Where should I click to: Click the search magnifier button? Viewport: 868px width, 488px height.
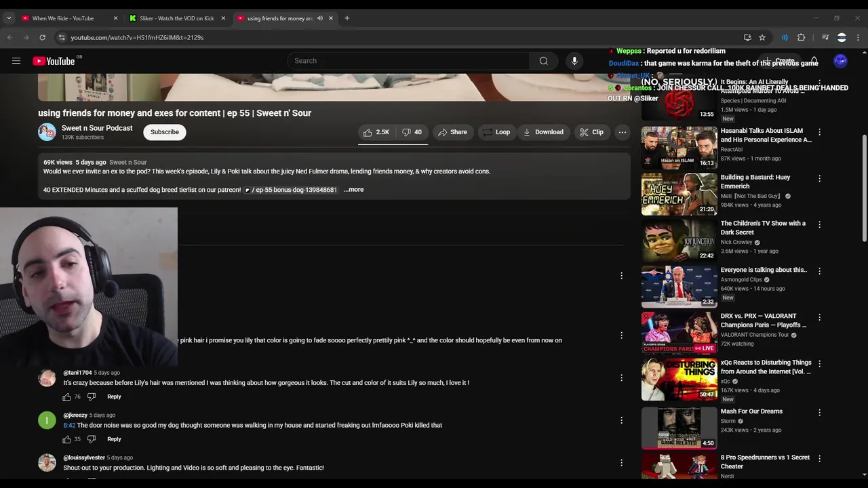click(x=543, y=61)
